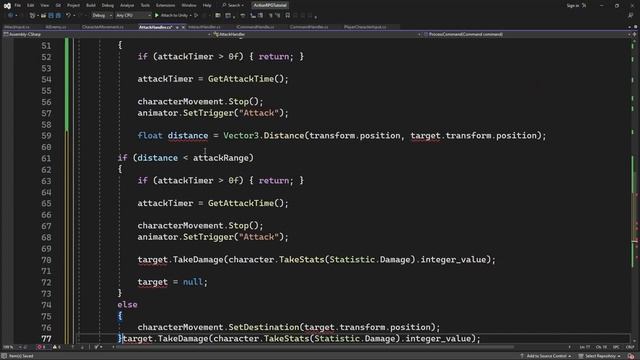Click the navigate backward toolbar icon
The image size is (640, 360).
pyautogui.click(x=10, y=16)
